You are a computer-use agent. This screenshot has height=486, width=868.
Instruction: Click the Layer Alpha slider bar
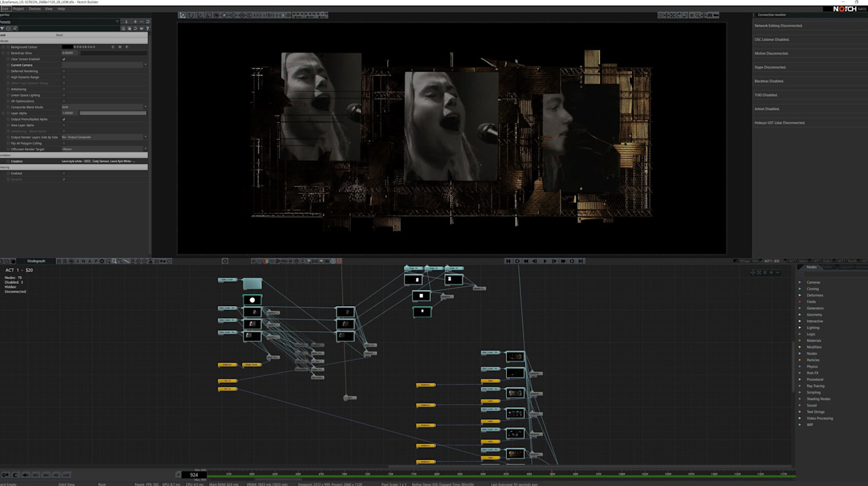pos(113,113)
